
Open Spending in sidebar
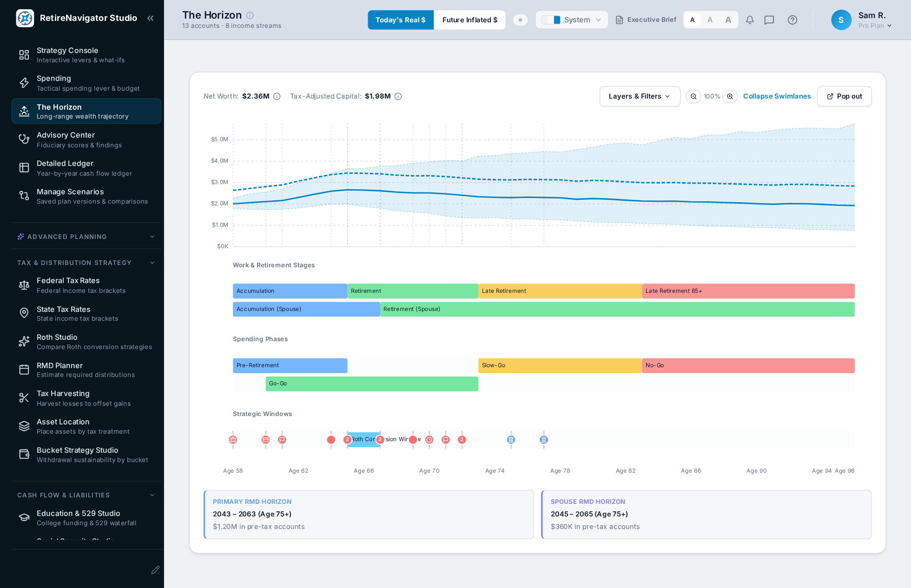coord(86,83)
